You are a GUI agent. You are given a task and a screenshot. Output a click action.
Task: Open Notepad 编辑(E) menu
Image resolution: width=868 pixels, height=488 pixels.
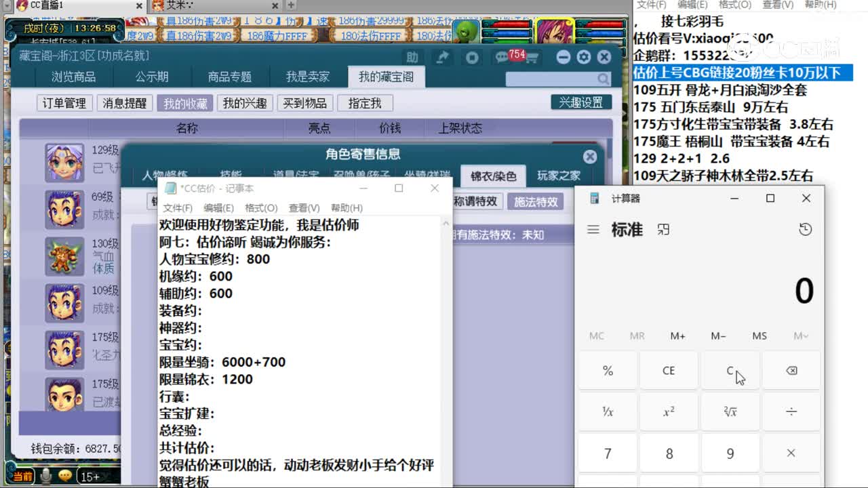[218, 208]
